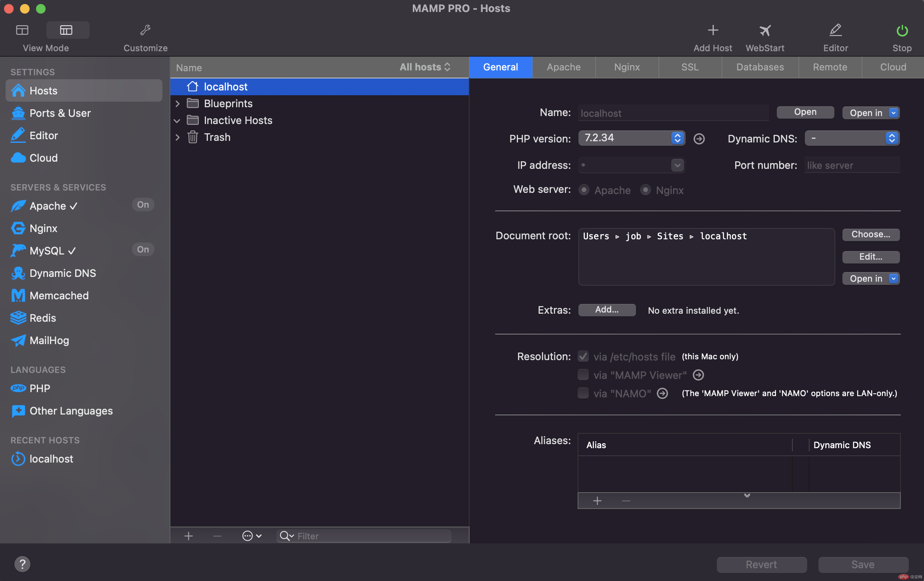Open the "Open in" dropdown beside Name
The height and width of the screenshot is (581, 924).
[x=871, y=113]
